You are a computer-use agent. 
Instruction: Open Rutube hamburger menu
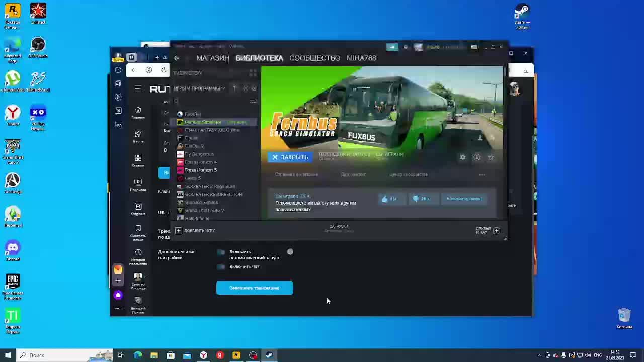click(138, 89)
